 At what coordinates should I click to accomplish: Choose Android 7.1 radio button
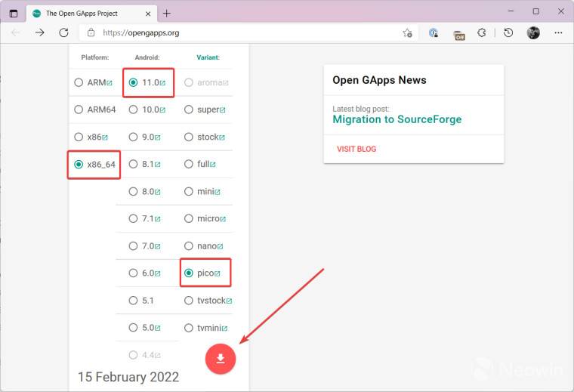133,218
